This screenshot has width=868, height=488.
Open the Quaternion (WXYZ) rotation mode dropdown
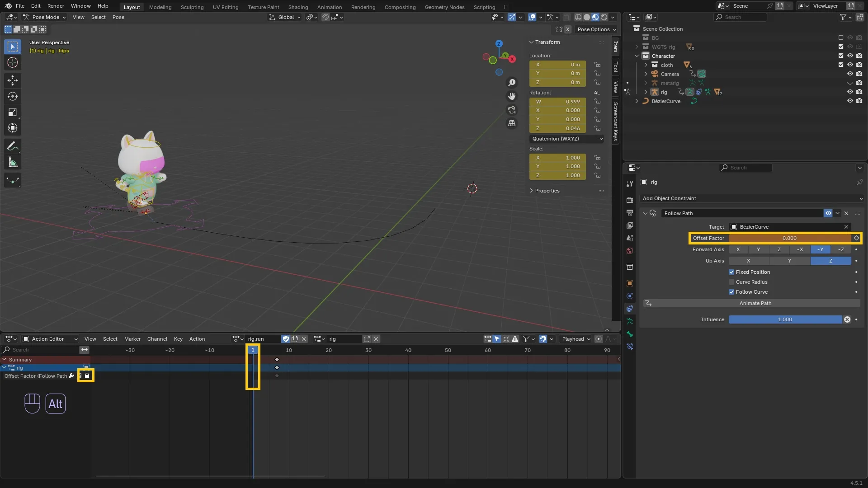[567, 139]
